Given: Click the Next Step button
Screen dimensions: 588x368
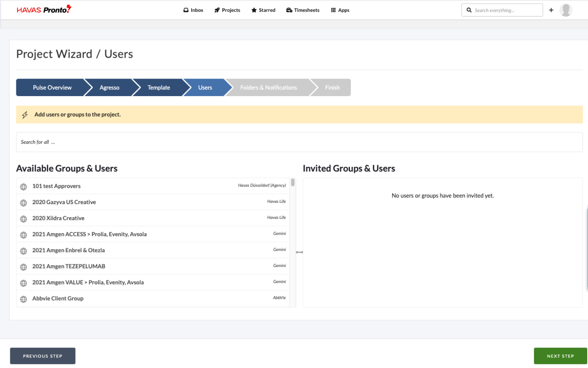Looking at the screenshot, I should tap(560, 356).
